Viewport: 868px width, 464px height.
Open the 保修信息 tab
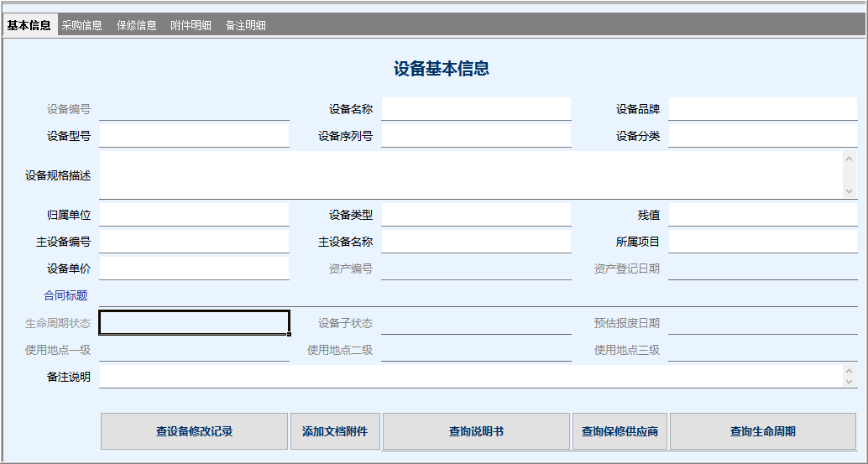[136, 25]
